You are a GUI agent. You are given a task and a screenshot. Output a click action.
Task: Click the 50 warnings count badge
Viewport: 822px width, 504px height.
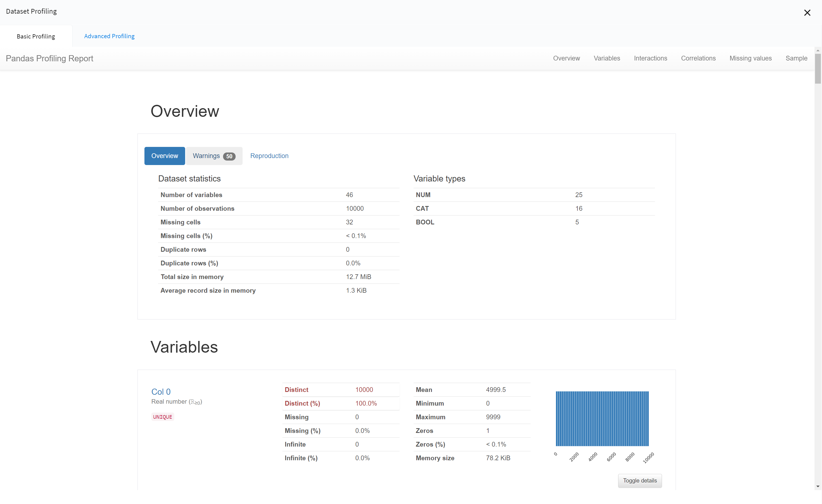pyautogui.click(x=229, y=156)
